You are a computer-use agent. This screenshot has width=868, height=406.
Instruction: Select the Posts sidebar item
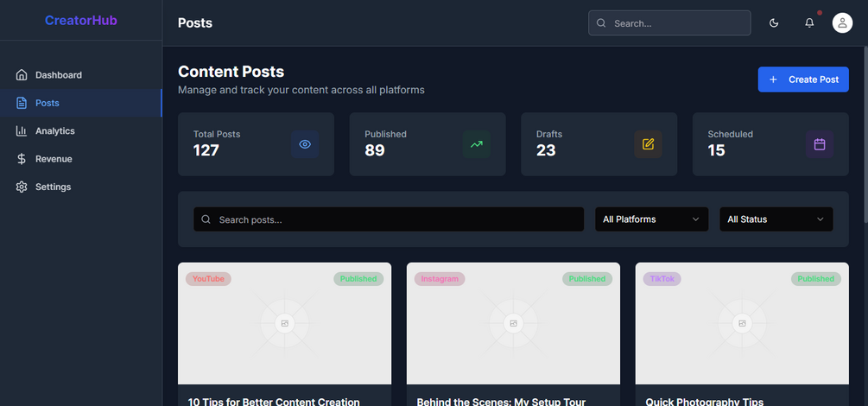tap(48, 103)
